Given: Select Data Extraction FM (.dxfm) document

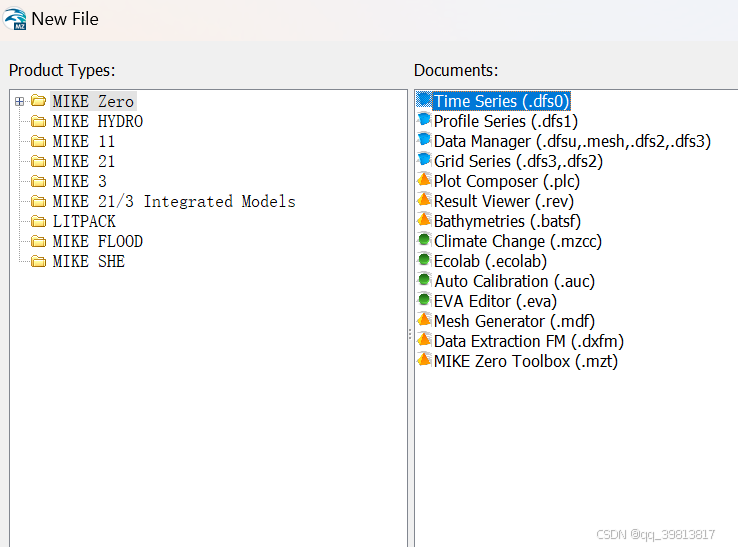Looking at the screenshot, I should (x=529, y=341).
